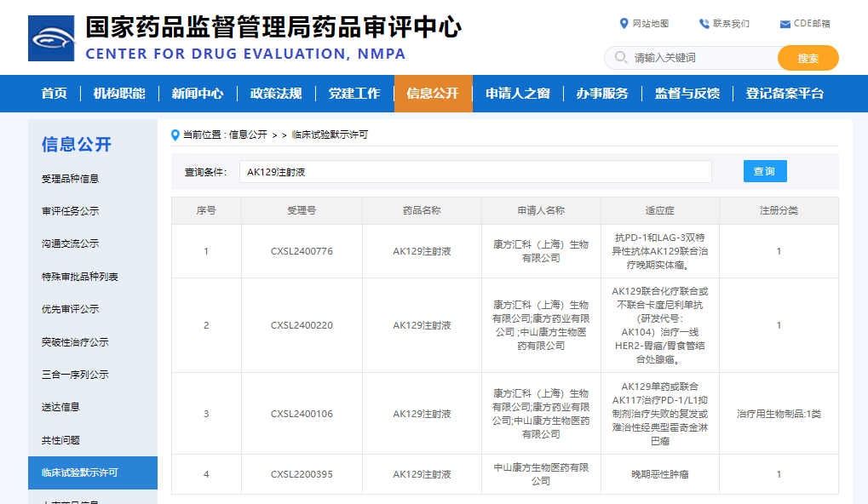
Task: Click the 网站地图 map pin icon
Action: tap(624, 24)
